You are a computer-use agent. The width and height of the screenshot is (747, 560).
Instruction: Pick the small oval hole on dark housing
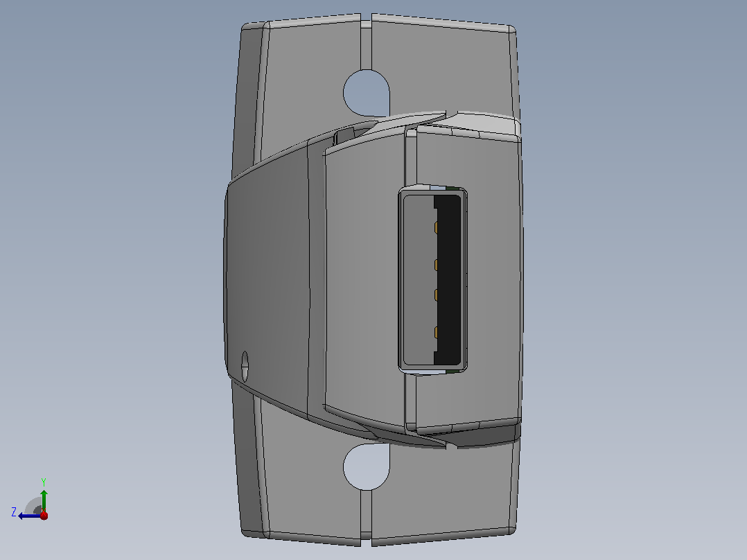245,366
